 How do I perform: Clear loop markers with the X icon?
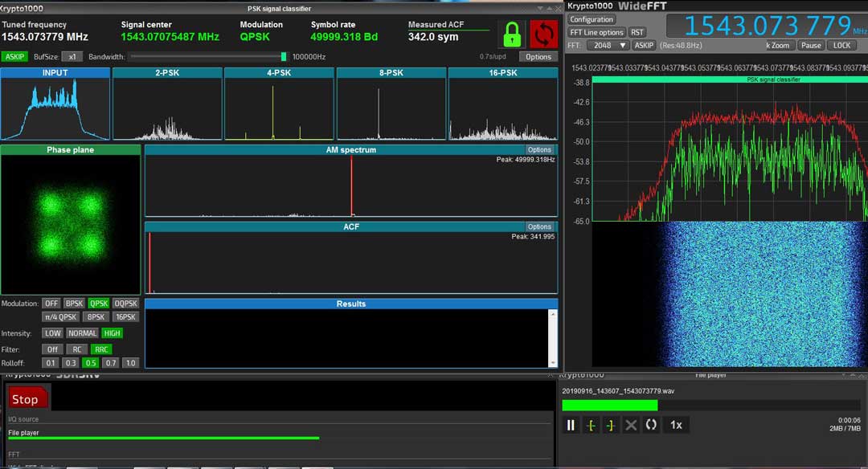(x=631, y=425)
